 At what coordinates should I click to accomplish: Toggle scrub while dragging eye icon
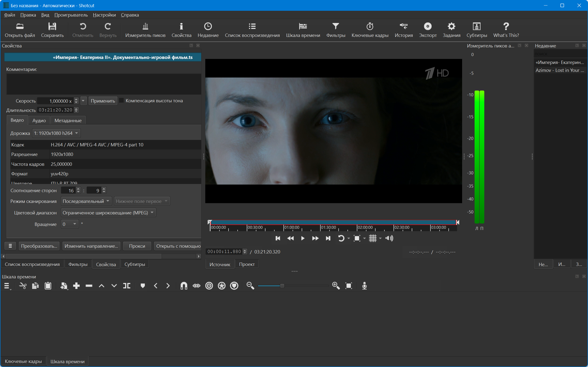(x=196, y=286)
